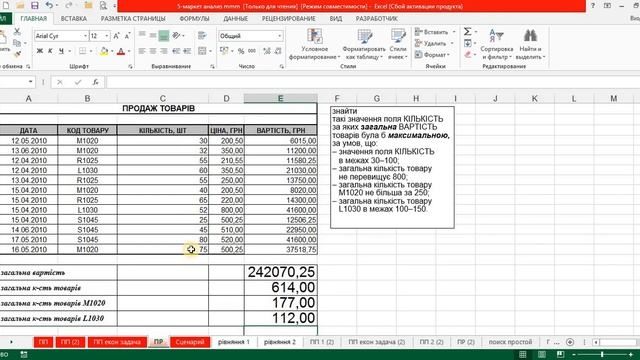
Task: Switch to the Сценарій sheet tab
Action: pyautogui.click(x=190, y=342)
